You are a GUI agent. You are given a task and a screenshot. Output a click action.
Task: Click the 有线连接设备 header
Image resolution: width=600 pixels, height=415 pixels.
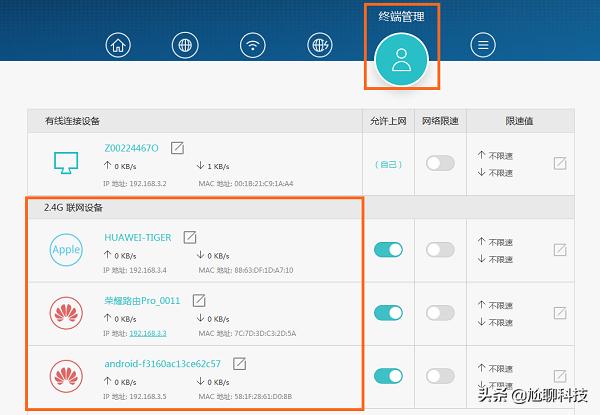coord(72,121)
